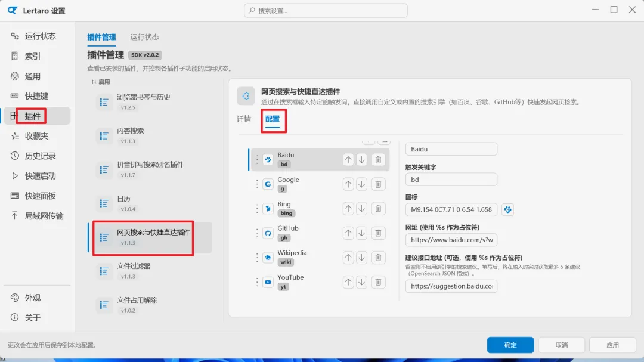644x362 pixels.
Task: Focus the 建议接口地址 suggestion URL field
Action: 451,286
